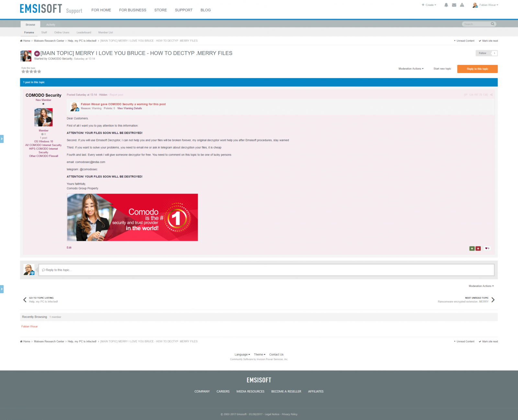Open the Theme dropdown

(x=260, y=354)
